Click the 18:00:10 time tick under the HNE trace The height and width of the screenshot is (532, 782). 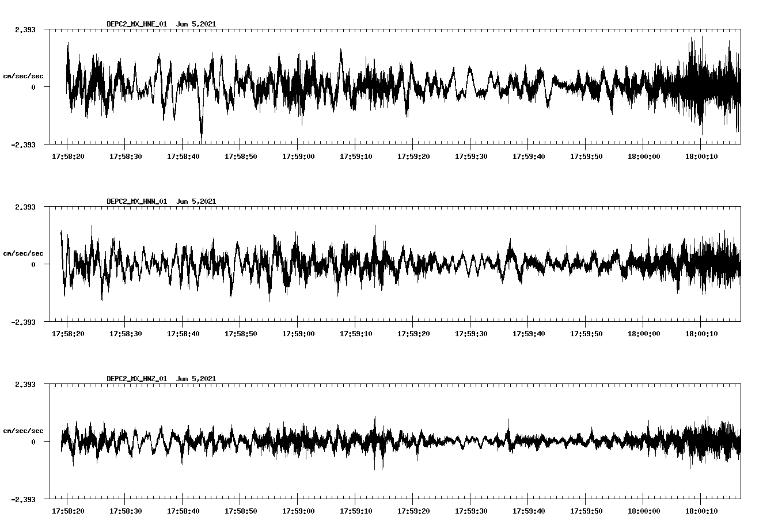(x=700, y=155)
